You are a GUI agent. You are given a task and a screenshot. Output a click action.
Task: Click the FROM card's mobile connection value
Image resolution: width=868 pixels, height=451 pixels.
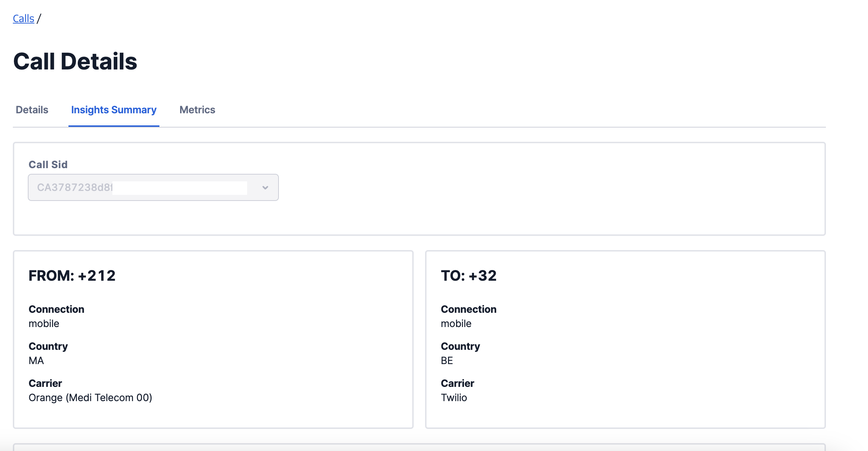(x=44, y=323)
